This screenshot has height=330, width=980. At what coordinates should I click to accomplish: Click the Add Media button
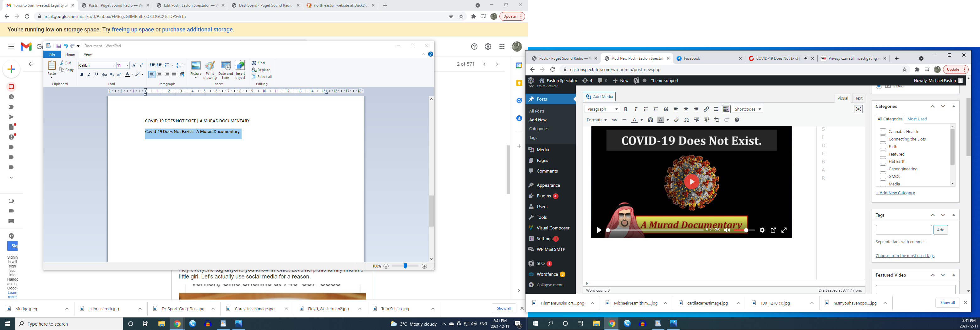[x=599, y=97]
